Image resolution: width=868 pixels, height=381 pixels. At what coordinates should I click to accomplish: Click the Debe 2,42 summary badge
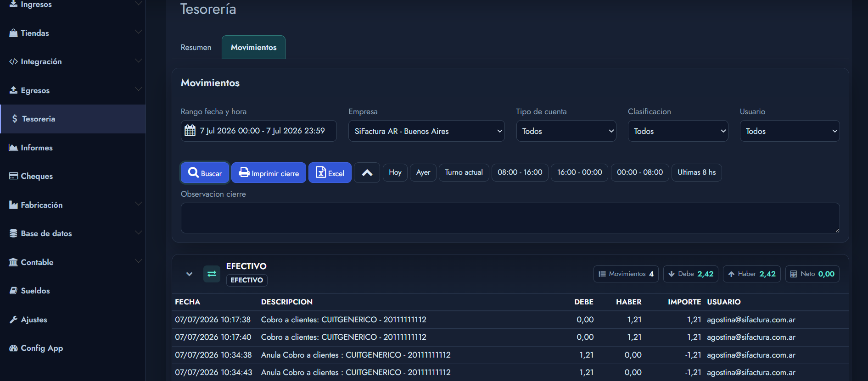[691, 274]
